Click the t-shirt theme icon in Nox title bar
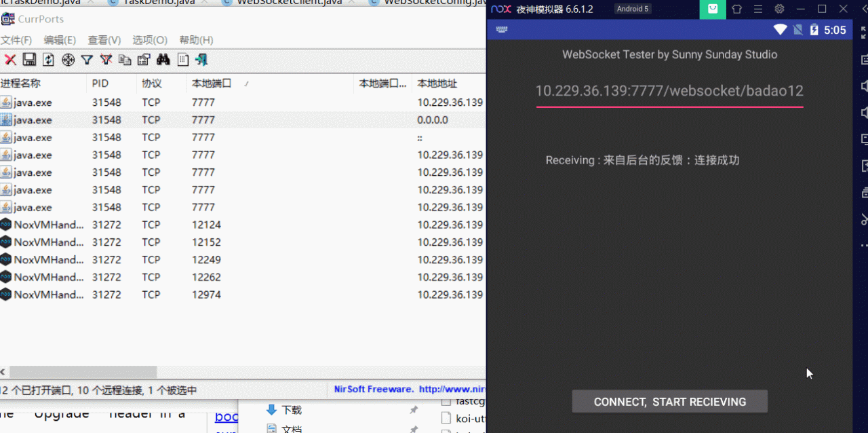Image resolution: width=868 pixels, height=433 pixels. [737, 9]
